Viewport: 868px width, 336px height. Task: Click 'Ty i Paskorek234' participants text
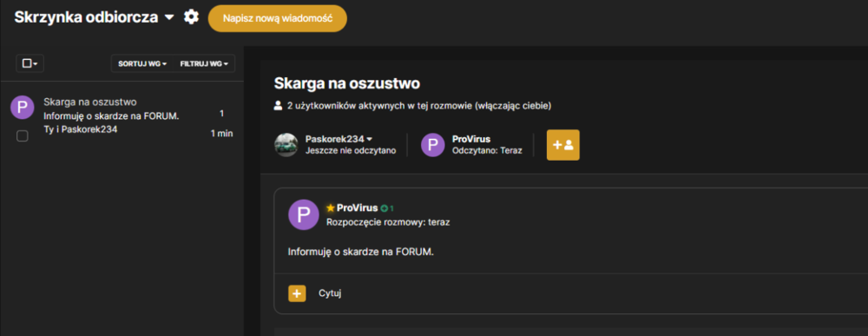coord(81,129)
